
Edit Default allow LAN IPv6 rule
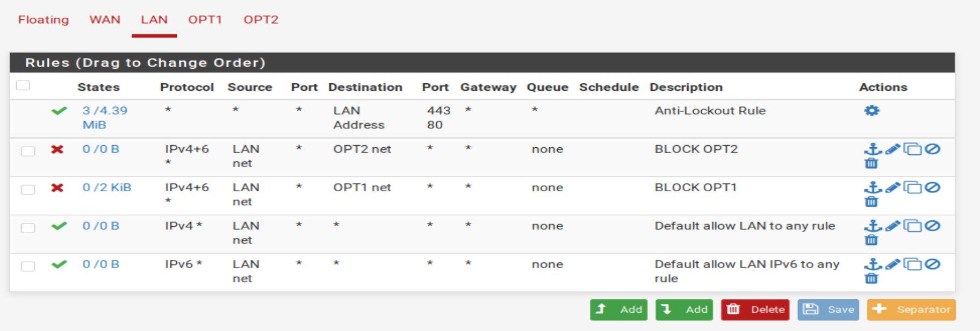[892, 264]
